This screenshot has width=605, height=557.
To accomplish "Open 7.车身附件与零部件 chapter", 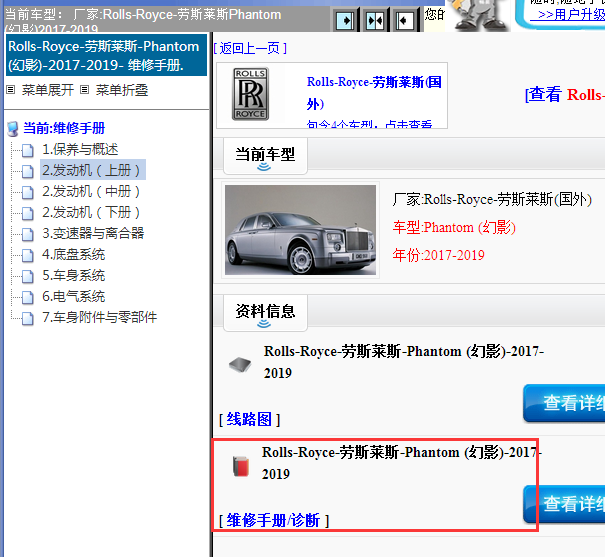I will 100,317.
